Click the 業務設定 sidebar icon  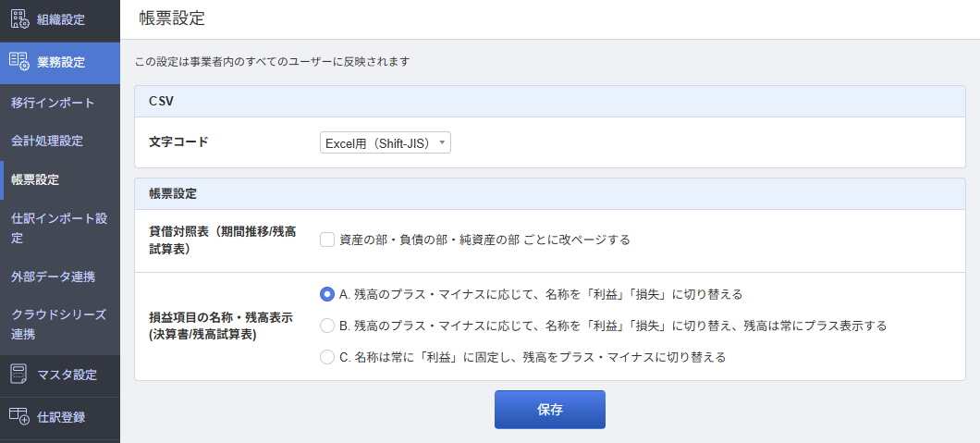coord(19,62)
